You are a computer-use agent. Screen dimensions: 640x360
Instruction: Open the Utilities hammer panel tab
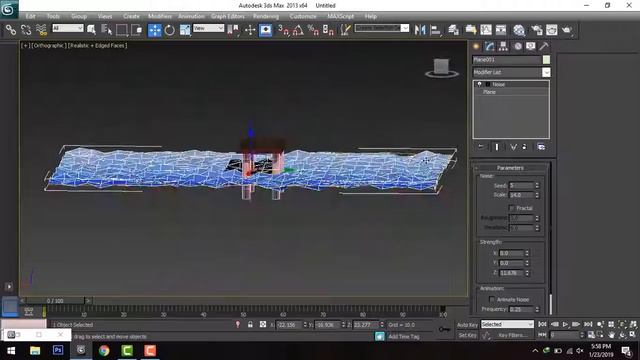[544, 46]
